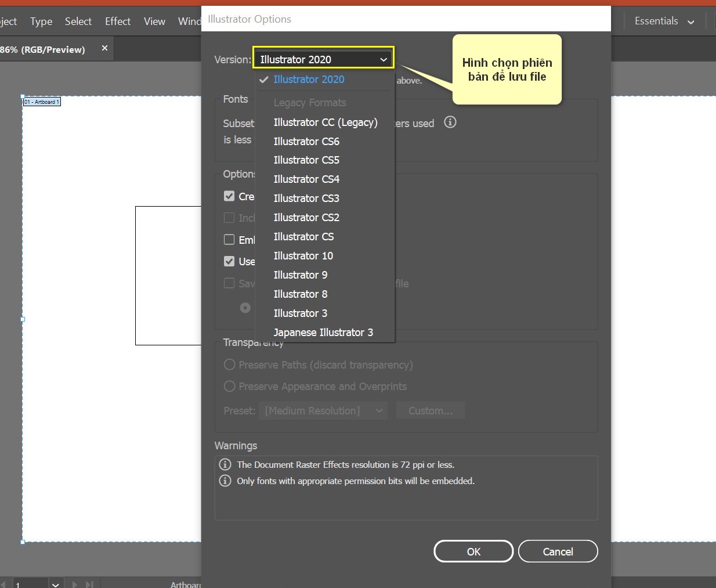
Task: Open the View menu
Action: click(154, 21)
